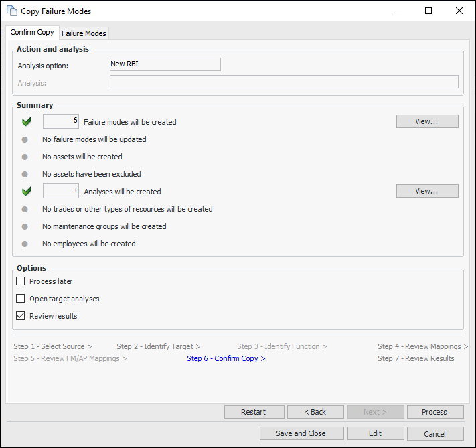Click the greyed Analysis: label
476x448 pixels.
(32, 83)
